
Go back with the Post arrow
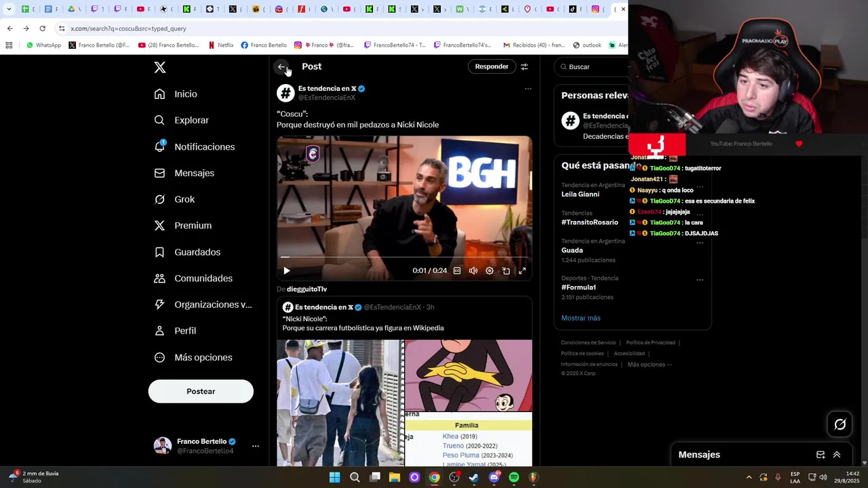click(282, 66)
